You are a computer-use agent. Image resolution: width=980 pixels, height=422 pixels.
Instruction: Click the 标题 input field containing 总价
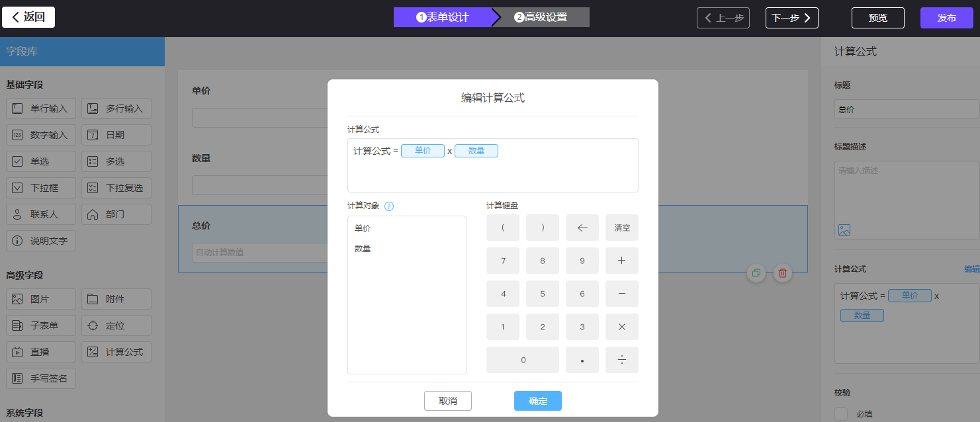click(x=905, y=110)
